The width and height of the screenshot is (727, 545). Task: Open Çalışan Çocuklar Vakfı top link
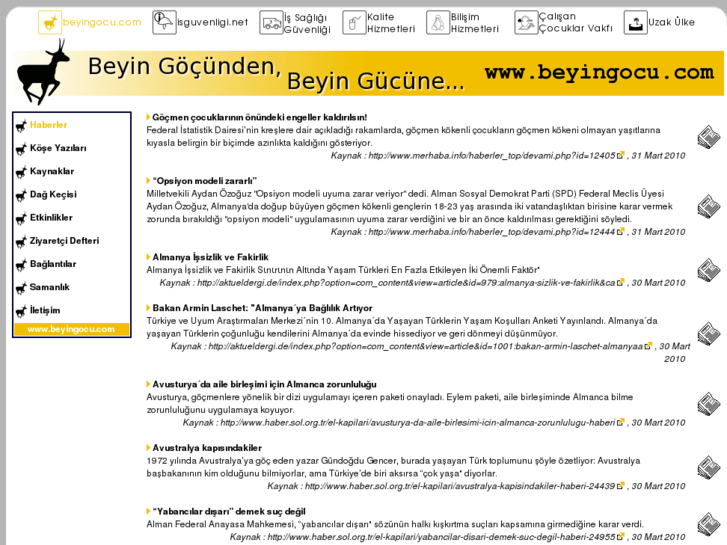pyautogui.click(x=575, y=22)
